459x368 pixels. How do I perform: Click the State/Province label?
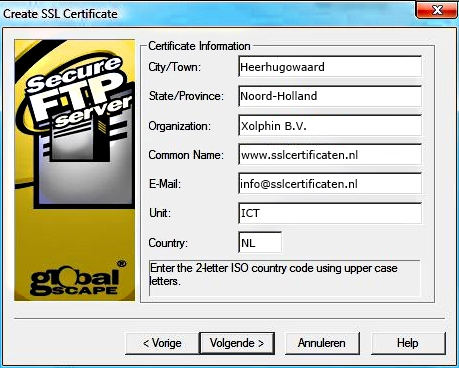[186, 96]
